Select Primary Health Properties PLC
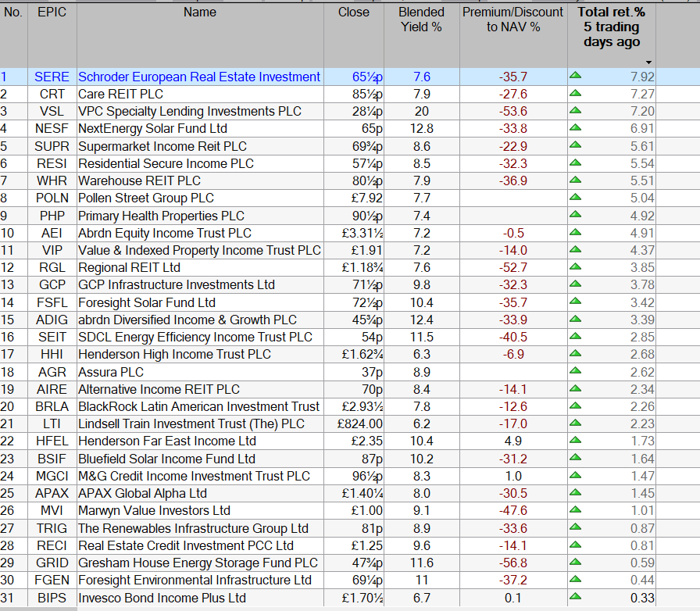The width and height of the screenshot is (700, 611). (x=161, y=216)
